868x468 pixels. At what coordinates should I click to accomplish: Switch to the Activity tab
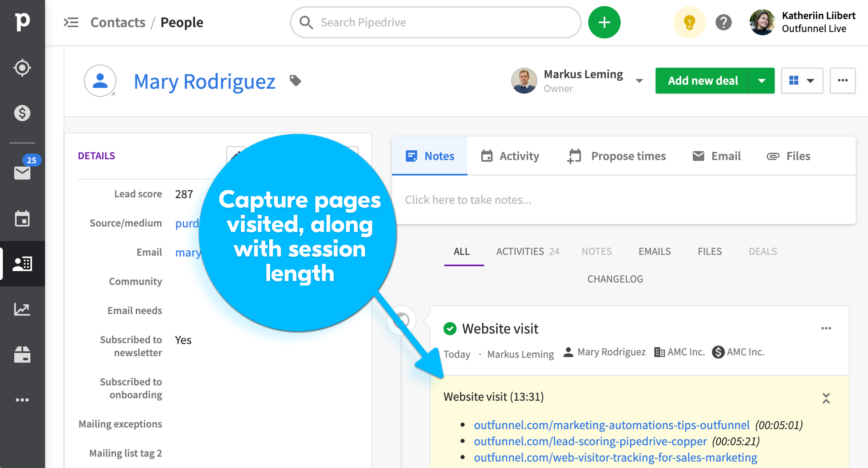[x=510, y=155]
